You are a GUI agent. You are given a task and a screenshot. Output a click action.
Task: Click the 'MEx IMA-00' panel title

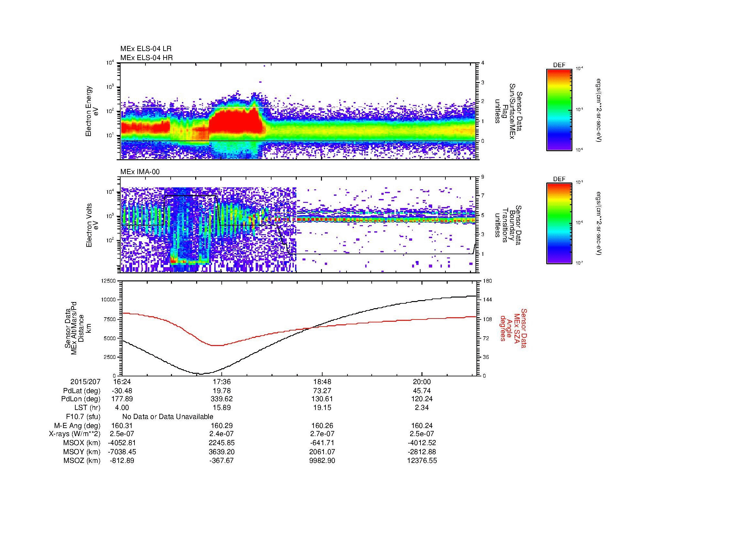pyautogui.click(x=140, y=172)
